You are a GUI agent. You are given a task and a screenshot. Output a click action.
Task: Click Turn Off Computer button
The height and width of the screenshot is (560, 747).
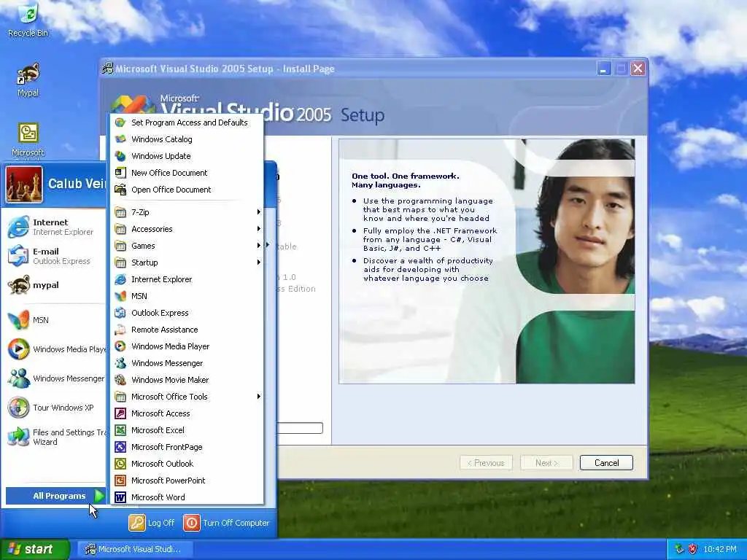click(226, 522)
